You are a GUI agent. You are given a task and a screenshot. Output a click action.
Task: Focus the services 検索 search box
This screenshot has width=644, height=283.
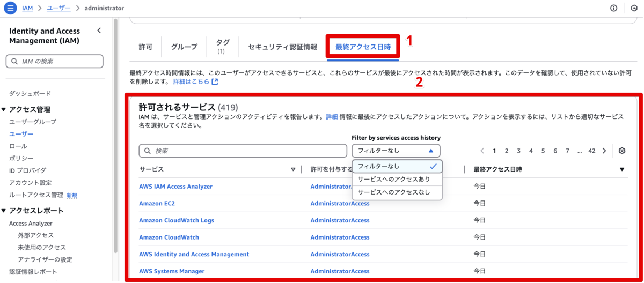click(243, 151)
